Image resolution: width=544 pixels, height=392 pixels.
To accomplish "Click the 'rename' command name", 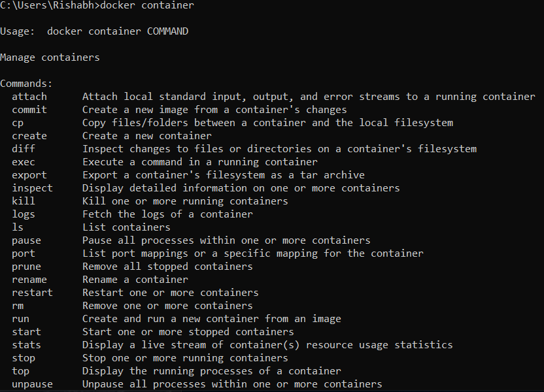I will click(29, 280).
